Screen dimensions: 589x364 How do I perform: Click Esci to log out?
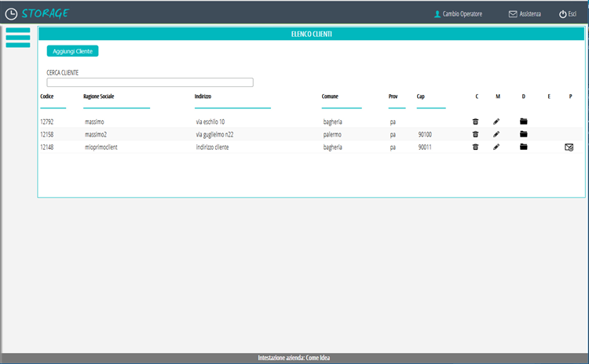pos(572,14)
